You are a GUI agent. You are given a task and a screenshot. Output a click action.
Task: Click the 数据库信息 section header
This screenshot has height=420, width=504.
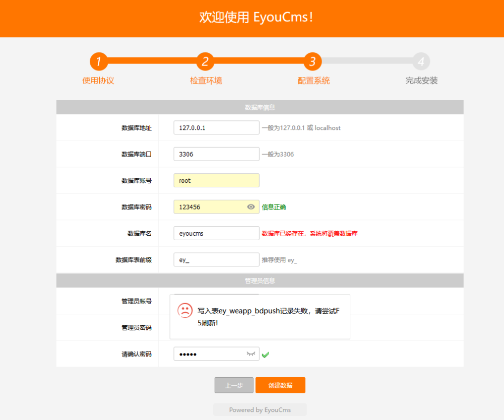[260, 107]
